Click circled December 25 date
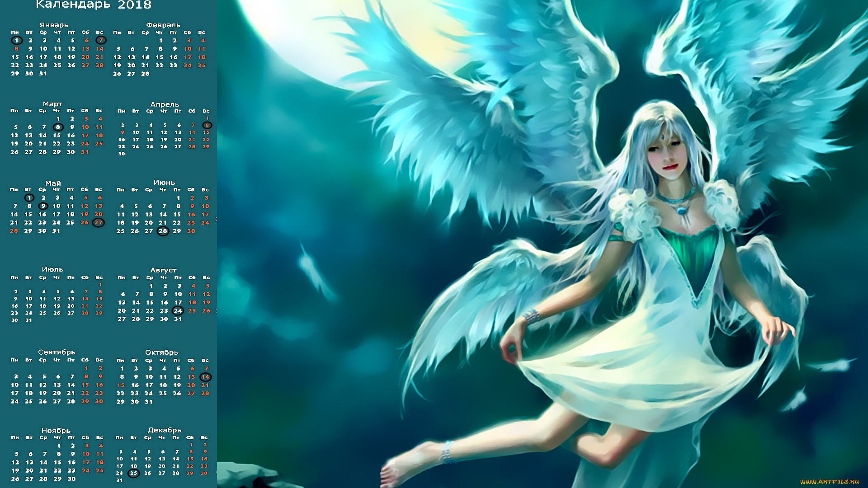Viewport: 868px width, 488px height. pos(133,473)
